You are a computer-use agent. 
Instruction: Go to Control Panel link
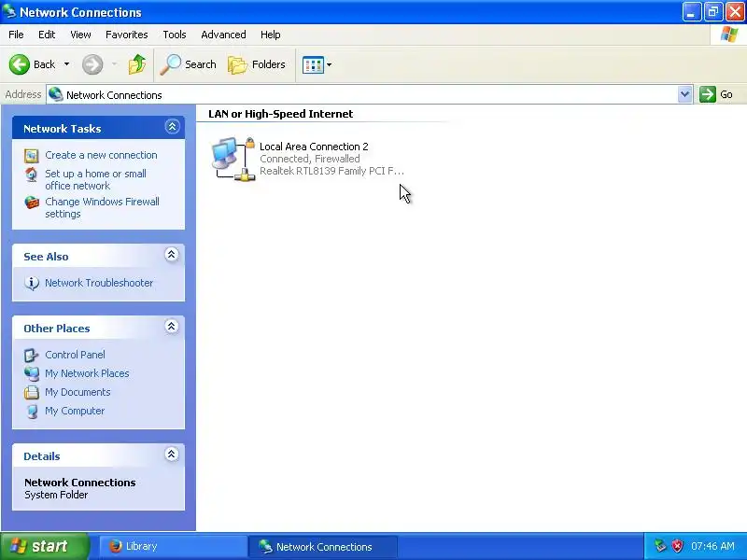click(x=75, y=356)
